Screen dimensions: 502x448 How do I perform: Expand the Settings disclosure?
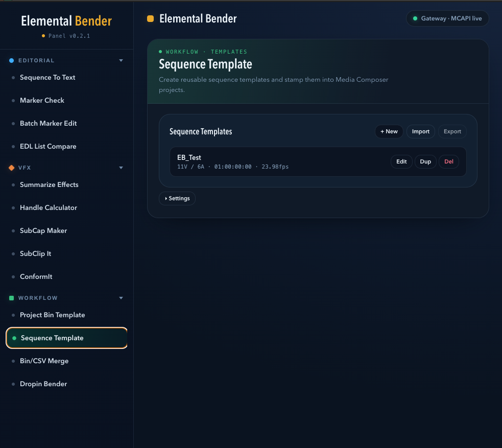click(177, 199)
